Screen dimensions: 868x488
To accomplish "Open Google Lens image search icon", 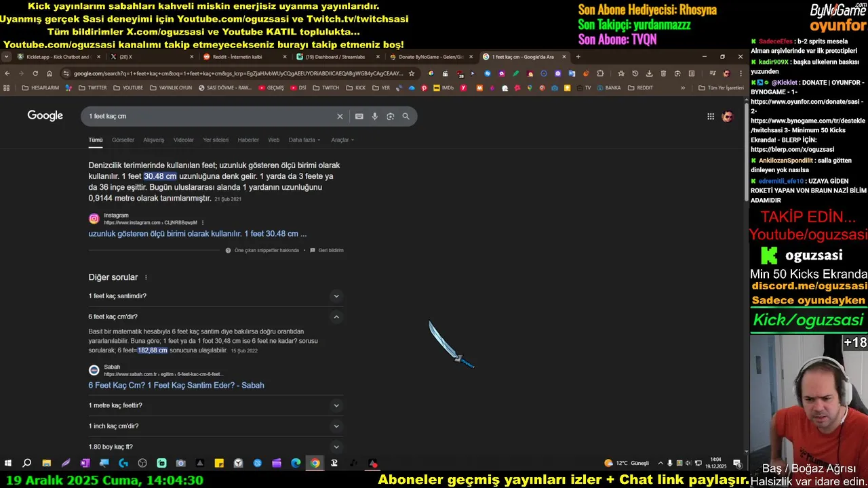I will point(391,117).
